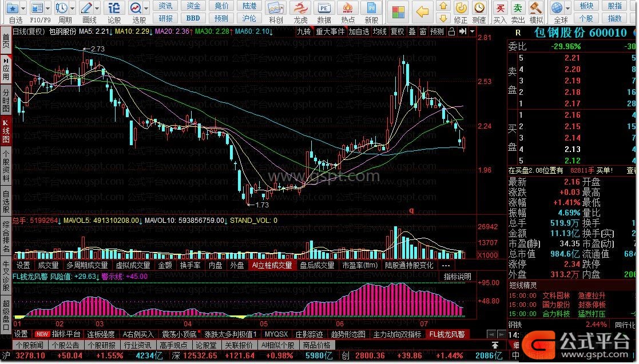
Task: Click the 板块 sector button
Action: 586,6
